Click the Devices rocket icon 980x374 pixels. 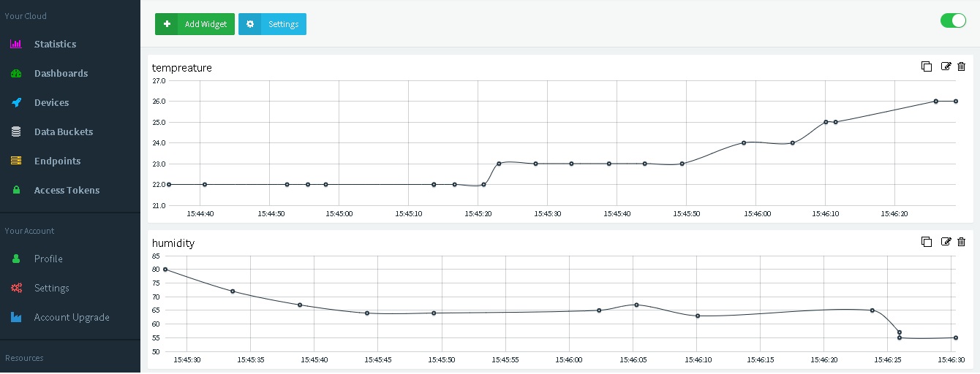[16, 102]
